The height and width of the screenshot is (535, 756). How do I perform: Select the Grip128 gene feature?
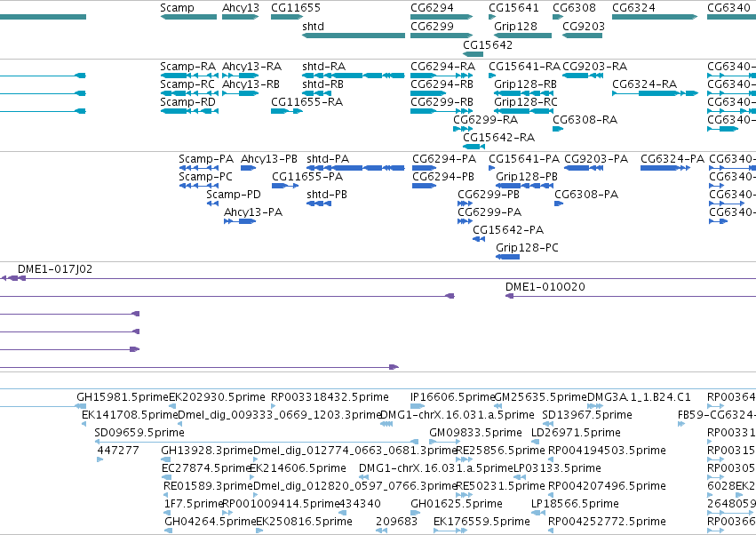[x=522, y=36]
